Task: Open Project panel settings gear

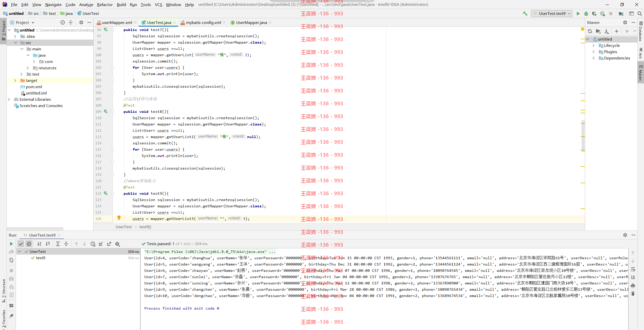Action: tap(81, 22)
